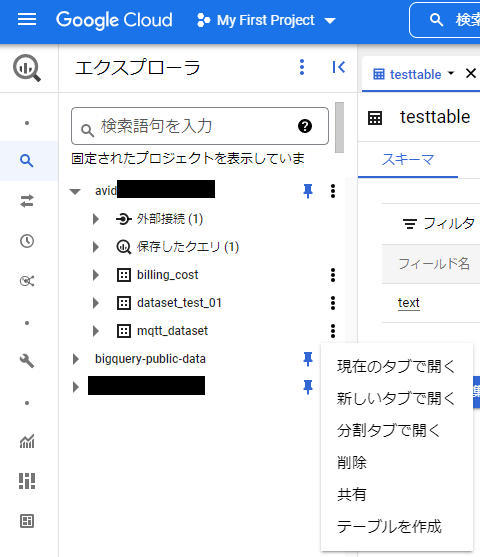Screen dimensions: 480x557
Task: Open the main hamburger navigation menu
Action: [27, 20]
